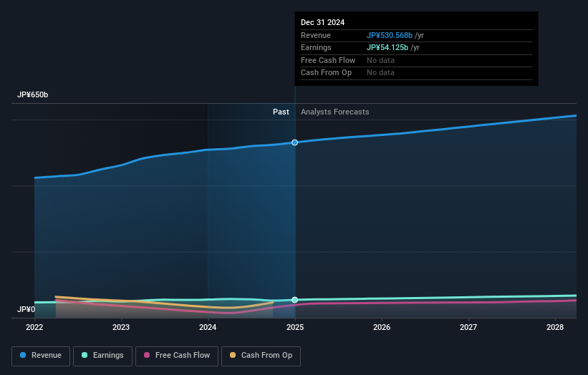This screenshot has height=375, width=588.
Task: Click the JP¥54.125b earnings value
Action: (387, 47)
